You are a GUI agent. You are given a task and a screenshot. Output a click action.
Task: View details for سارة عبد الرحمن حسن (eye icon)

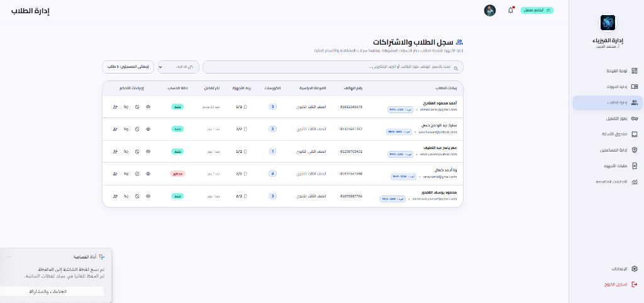[x=148, y=129]
